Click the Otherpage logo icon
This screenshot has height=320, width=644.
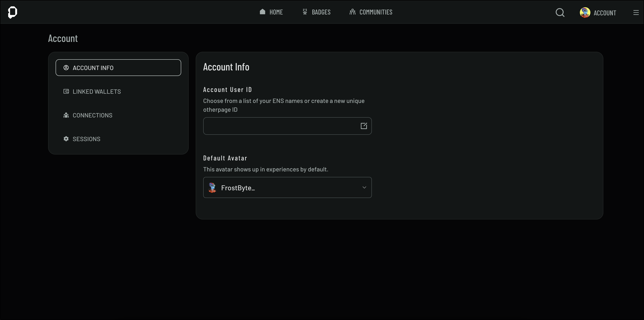pos(12,12)
